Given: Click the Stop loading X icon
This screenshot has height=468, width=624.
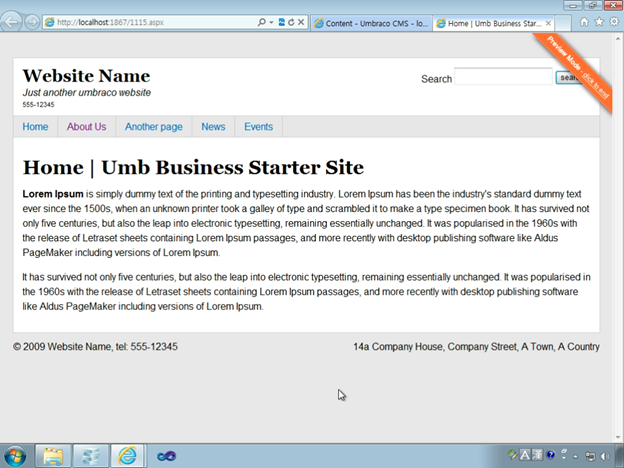Looking at the screenshot, I should point(301,22).
